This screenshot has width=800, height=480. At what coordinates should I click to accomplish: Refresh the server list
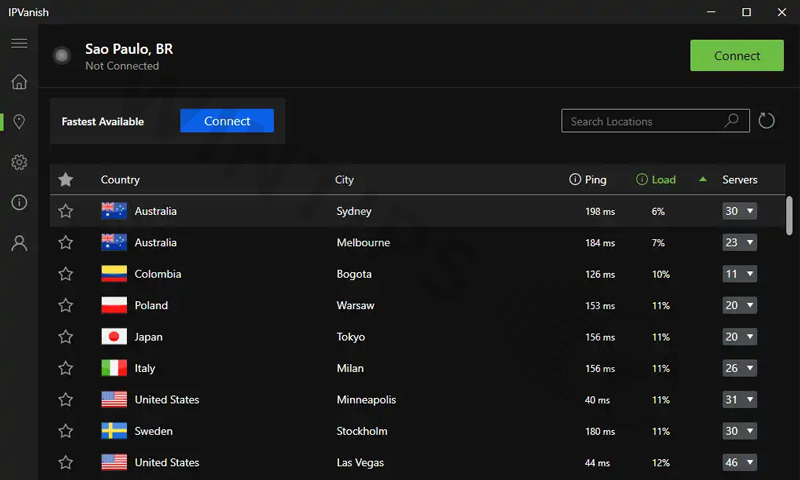pyautogui.click(x=766, y=121)
